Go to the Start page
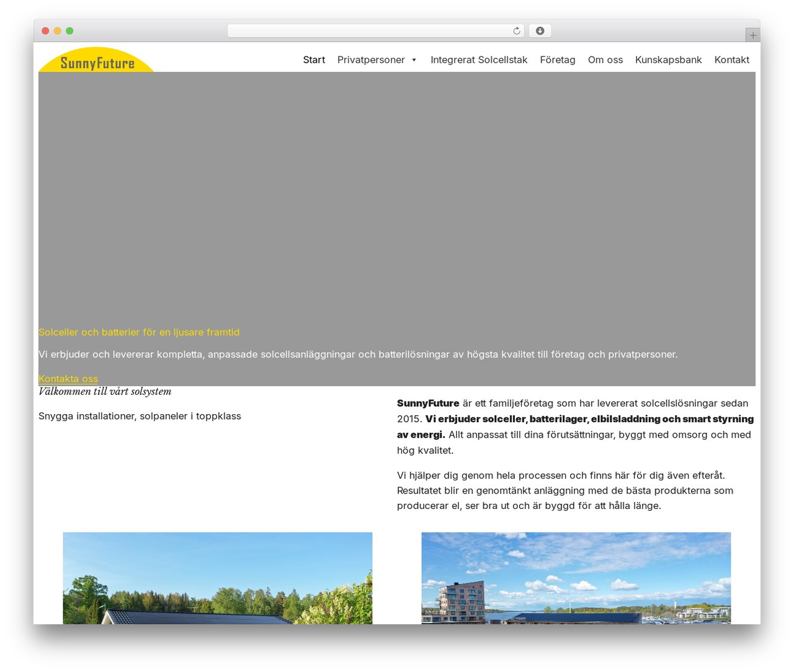This screenshot has width=794, height=672. point(314,60)
